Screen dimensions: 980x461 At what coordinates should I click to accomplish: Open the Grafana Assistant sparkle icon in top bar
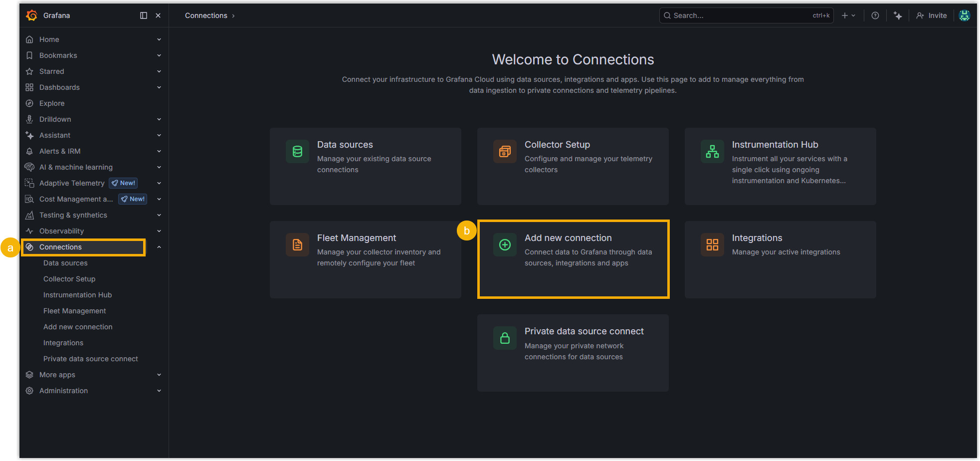[898, 15]
